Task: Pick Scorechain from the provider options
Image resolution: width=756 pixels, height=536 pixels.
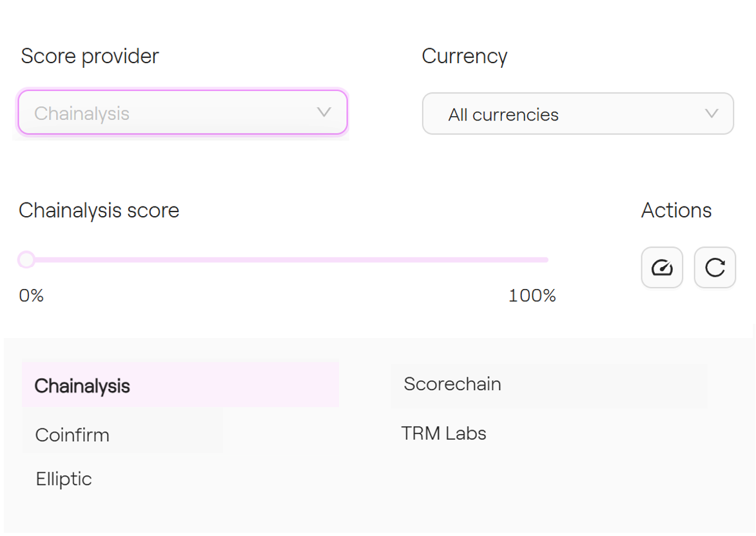Action: pyautogui.click(x=452, y=384)
